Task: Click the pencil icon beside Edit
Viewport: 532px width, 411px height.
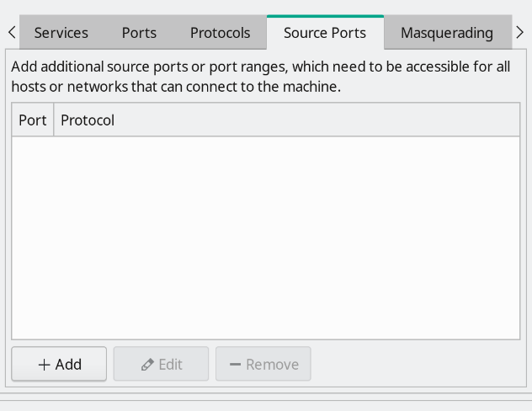Action: pos(147,365)
